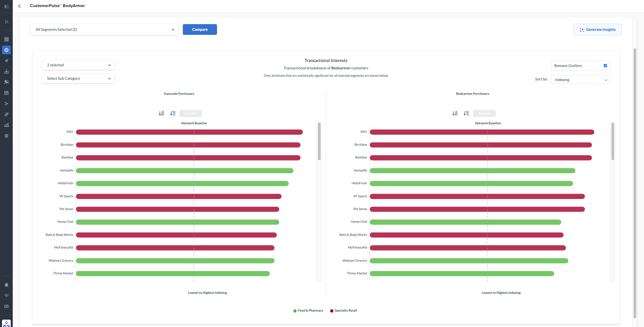Open the dashboard layout icon in sidebar

click(x=6, y=39)
